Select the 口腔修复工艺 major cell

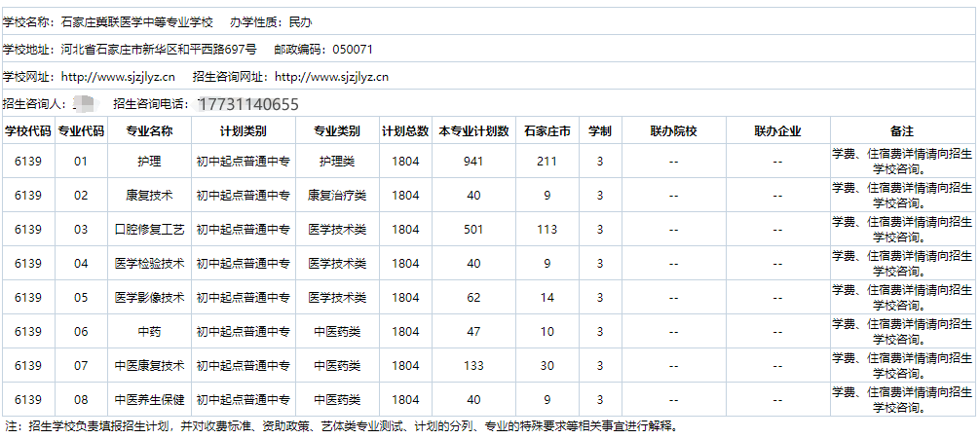pyautogui.click(x=149, y=230)
